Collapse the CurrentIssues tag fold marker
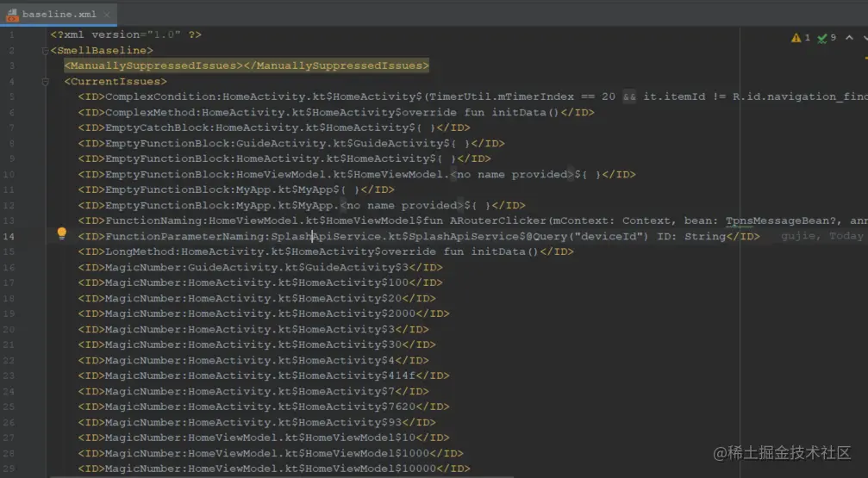The height and width of the screenshot is (478, 868). tap(46, 81)
